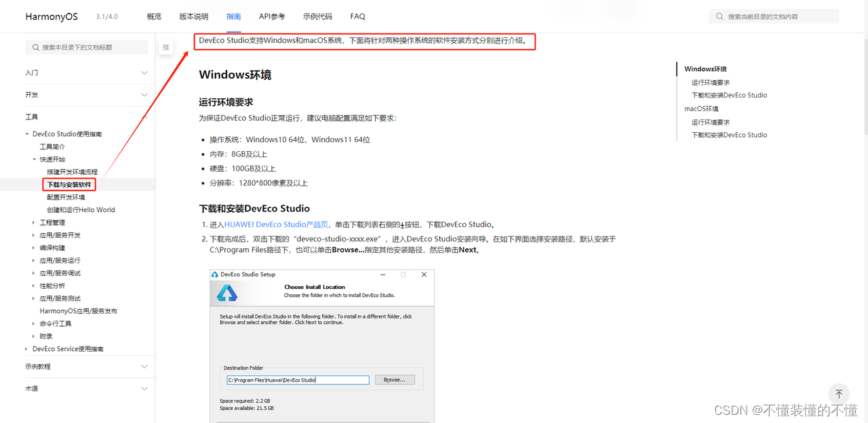Click the Windows环境 heading
The width and height of the screenshot is (868, 423).
pos(235,75)
